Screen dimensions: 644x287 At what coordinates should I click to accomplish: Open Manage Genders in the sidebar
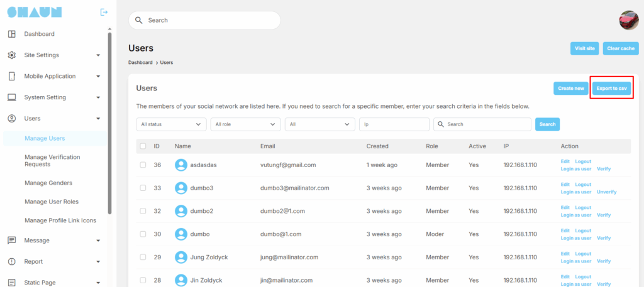[48, 183]
